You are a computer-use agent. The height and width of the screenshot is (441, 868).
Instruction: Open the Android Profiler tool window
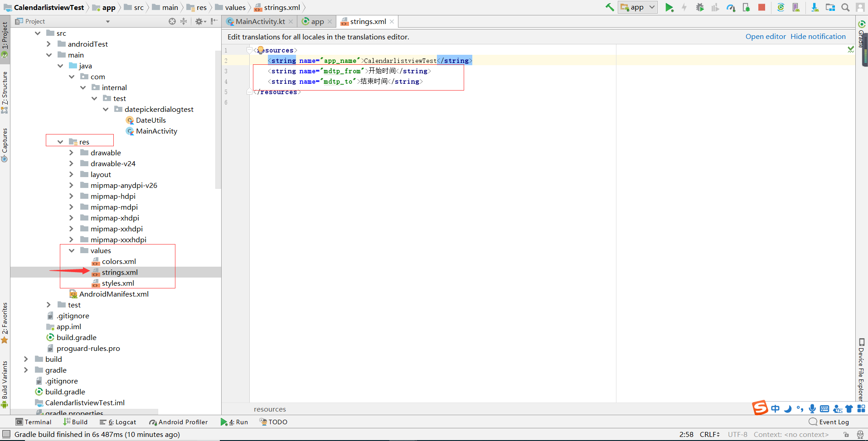click(178, 422)
